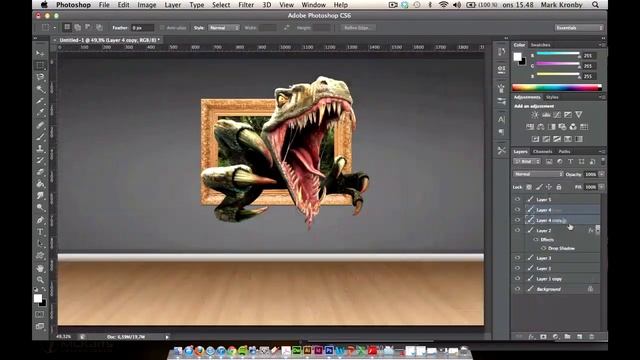Click the lock all icon in Layers
Screen dimensions: 640x360
click(x=559, y=187)
